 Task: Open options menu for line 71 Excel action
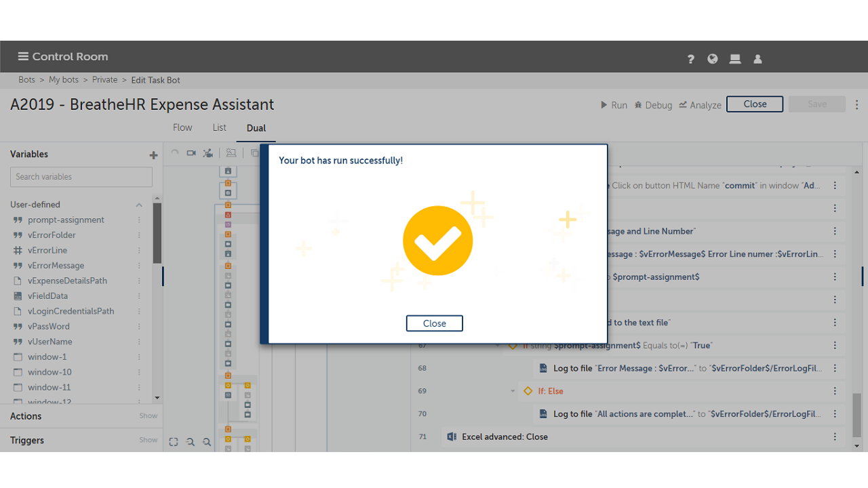point(835,437)
